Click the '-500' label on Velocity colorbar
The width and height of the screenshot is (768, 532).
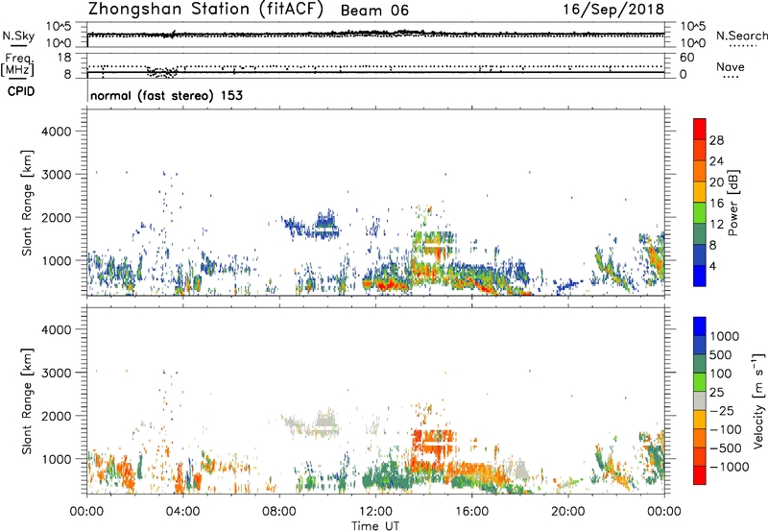[725, 447]
